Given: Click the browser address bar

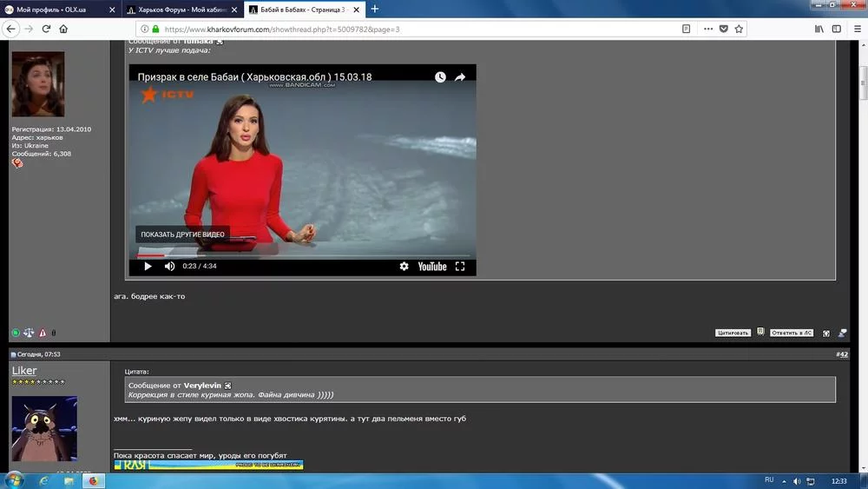Looking at the screenshot, I should point(391,29).
